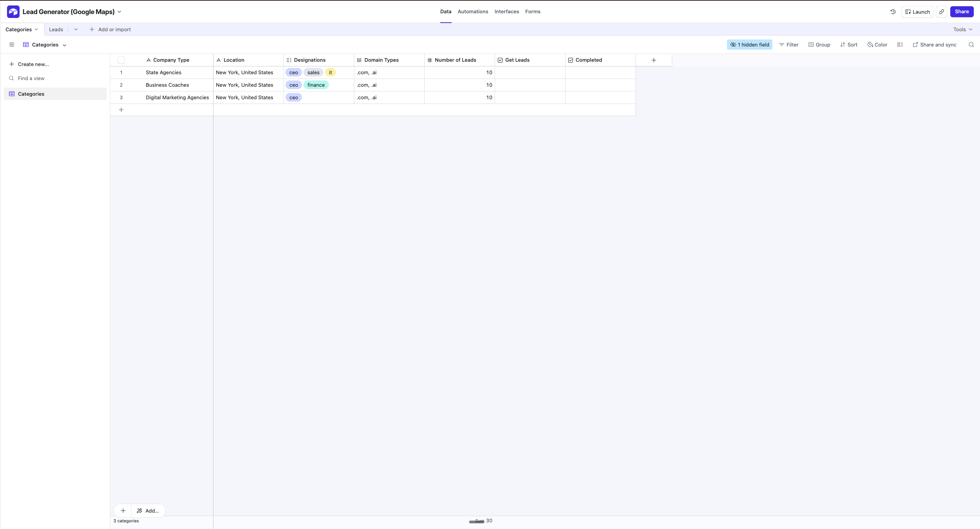The height and width of the screenshot is (529, 980).
Task: Click the copy link icon beside Launch
Action: pos(942,12)
